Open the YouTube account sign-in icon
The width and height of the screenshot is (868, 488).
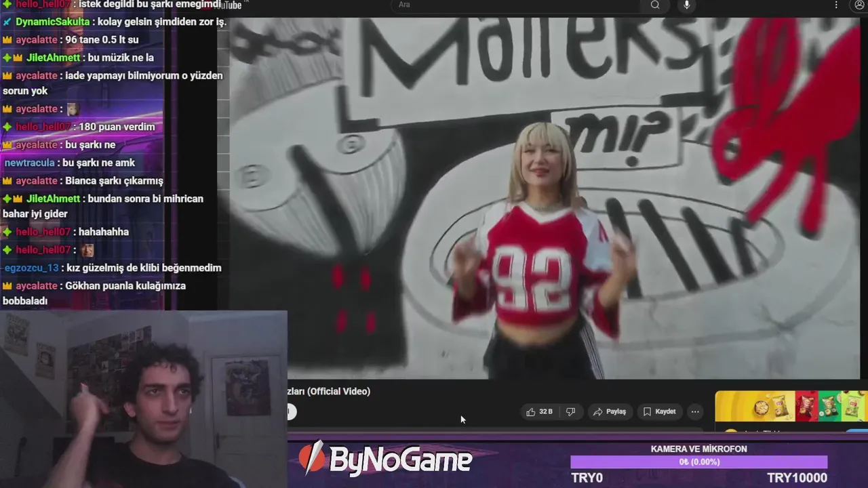coord(860,5)
